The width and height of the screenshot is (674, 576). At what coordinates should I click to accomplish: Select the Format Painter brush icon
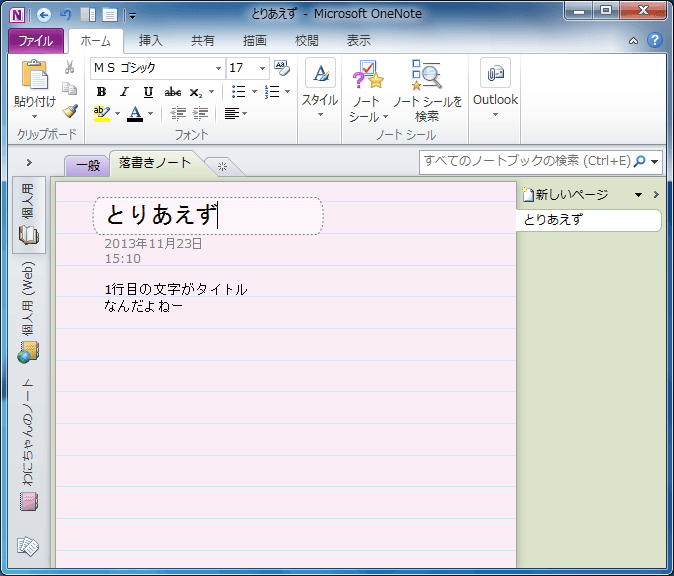click(x=70, y=111)
